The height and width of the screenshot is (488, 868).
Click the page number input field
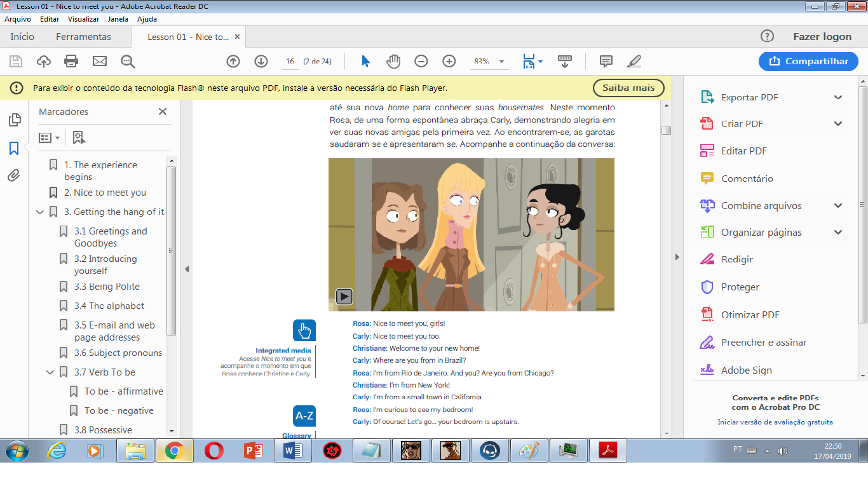pyautogui.click(x=290, y=61)
